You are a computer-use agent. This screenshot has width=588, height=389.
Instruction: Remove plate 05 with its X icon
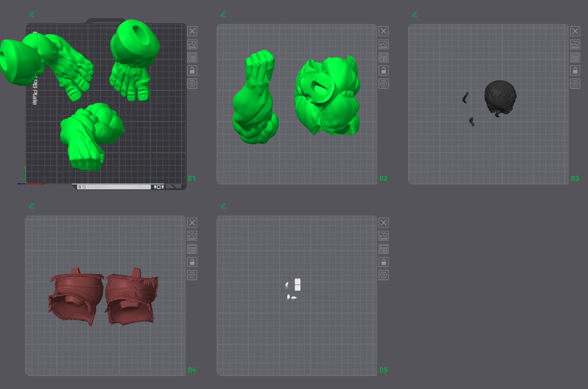(384, 223)
